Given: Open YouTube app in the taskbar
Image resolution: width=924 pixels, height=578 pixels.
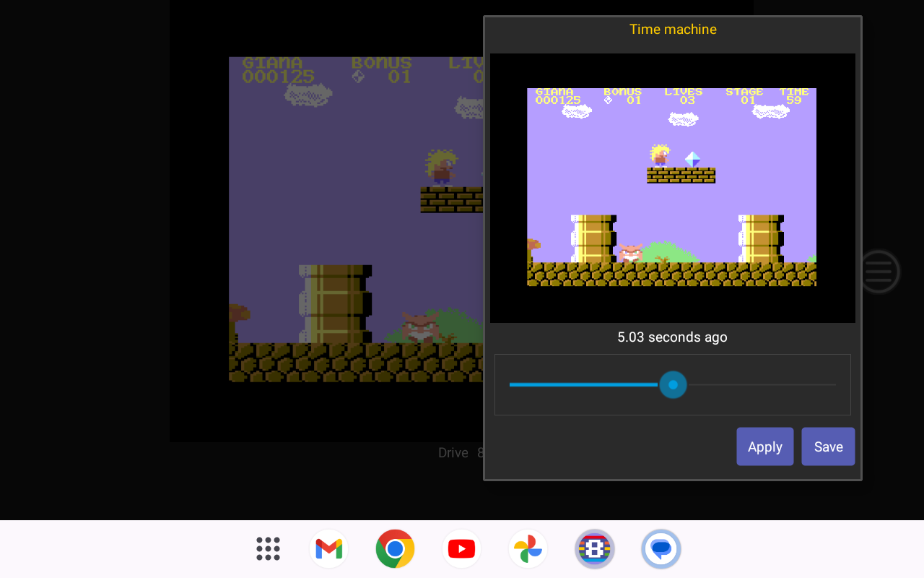Looking at the screenshot, I should click(461, 549).
